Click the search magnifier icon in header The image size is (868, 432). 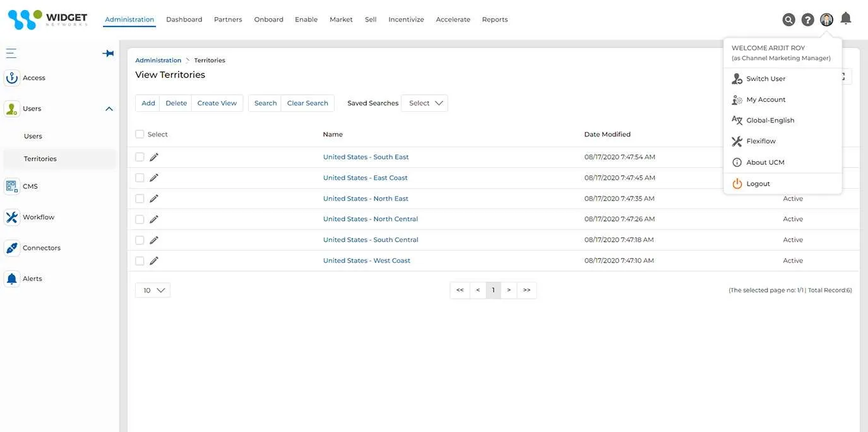pyautogui.click(x=788, y=20)
